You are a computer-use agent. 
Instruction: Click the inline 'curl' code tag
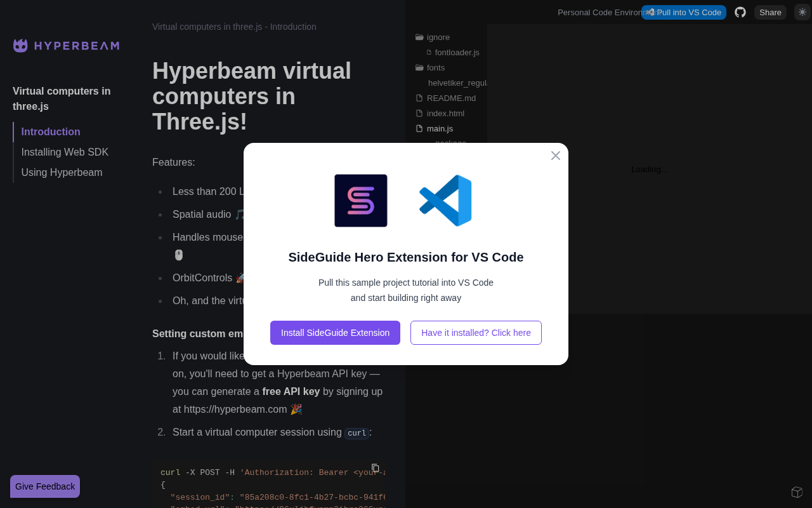click(x=357, y=433)
